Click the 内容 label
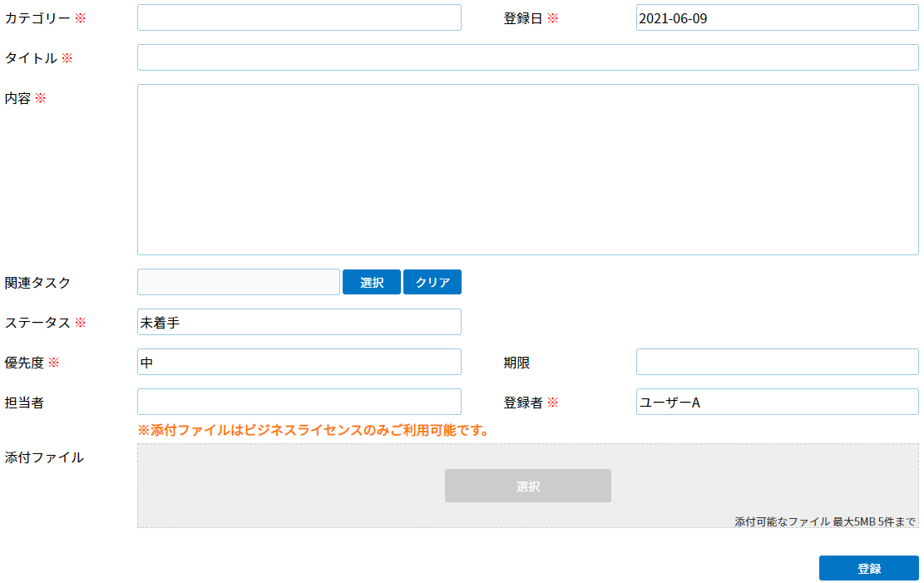924x583 pixels. (17, 98)
